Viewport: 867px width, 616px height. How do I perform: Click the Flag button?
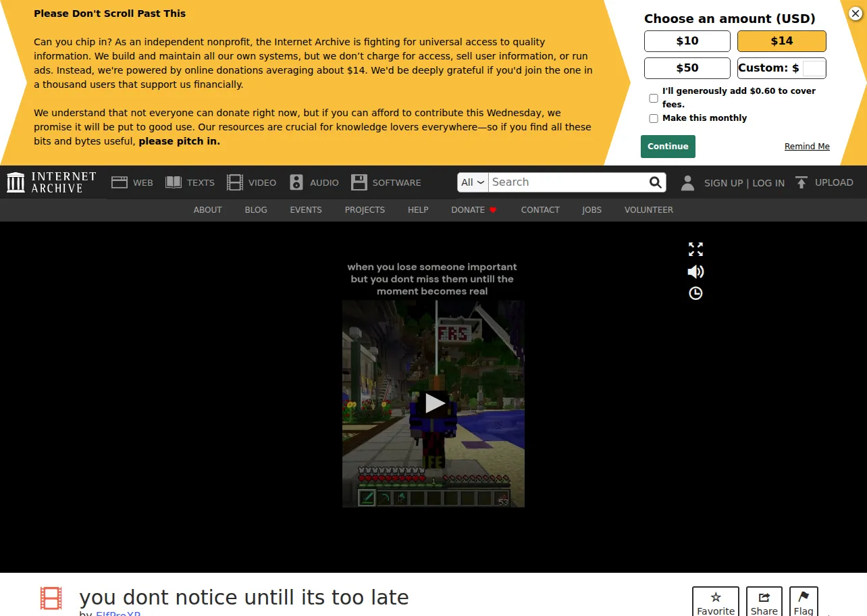(804, 602)
